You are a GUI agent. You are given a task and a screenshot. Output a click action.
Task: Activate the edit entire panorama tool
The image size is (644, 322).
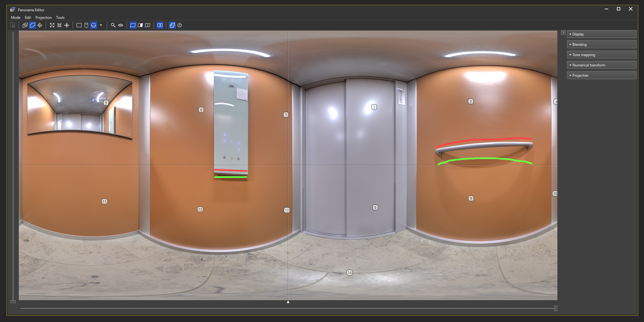32,25
